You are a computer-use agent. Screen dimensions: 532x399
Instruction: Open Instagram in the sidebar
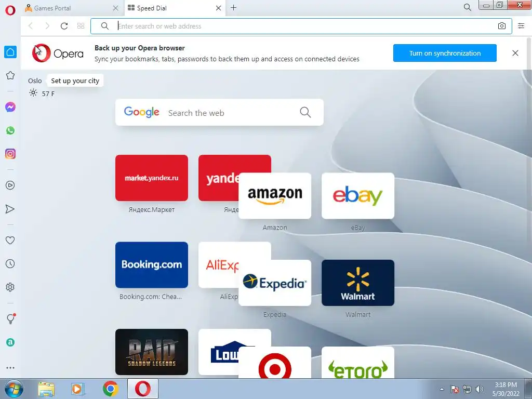click(10, 154)
